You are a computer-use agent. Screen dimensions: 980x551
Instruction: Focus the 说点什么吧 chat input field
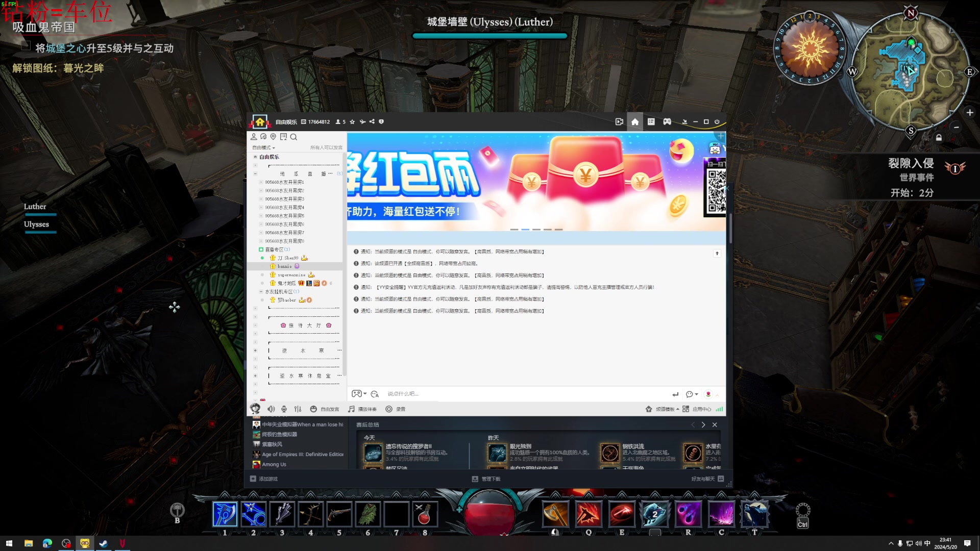point(526,394)
